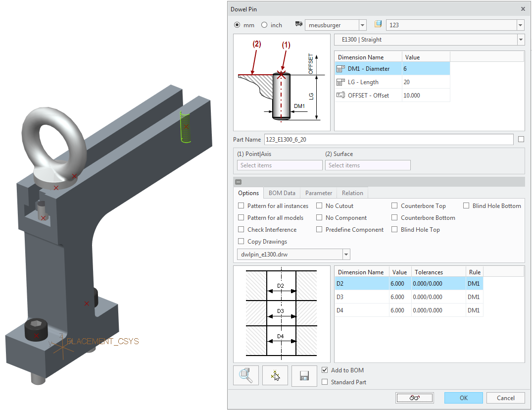Viewport: 532px width, 410px height.
Task: Click the pick-position cursor icon button
Action: coord(275,375)
